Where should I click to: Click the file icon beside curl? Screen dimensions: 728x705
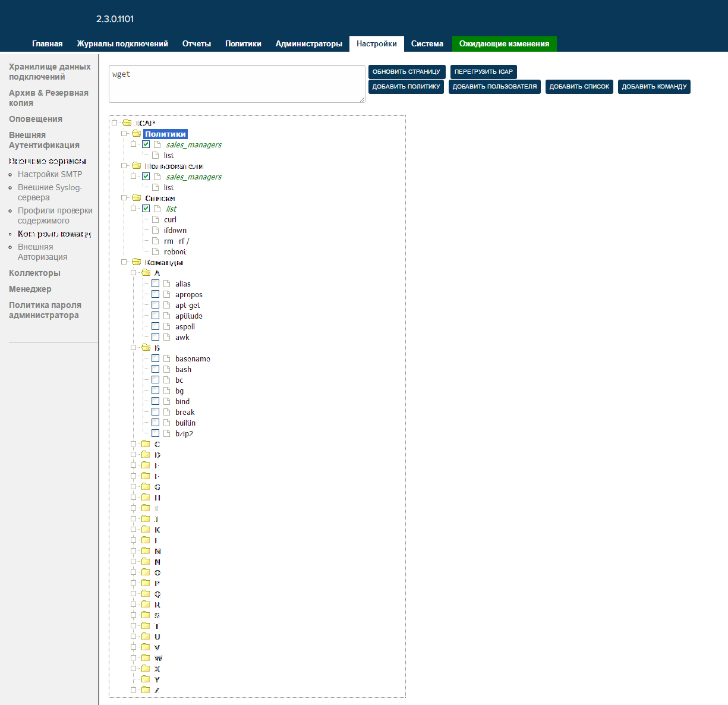pyautogui.click(x=156, y=220)
